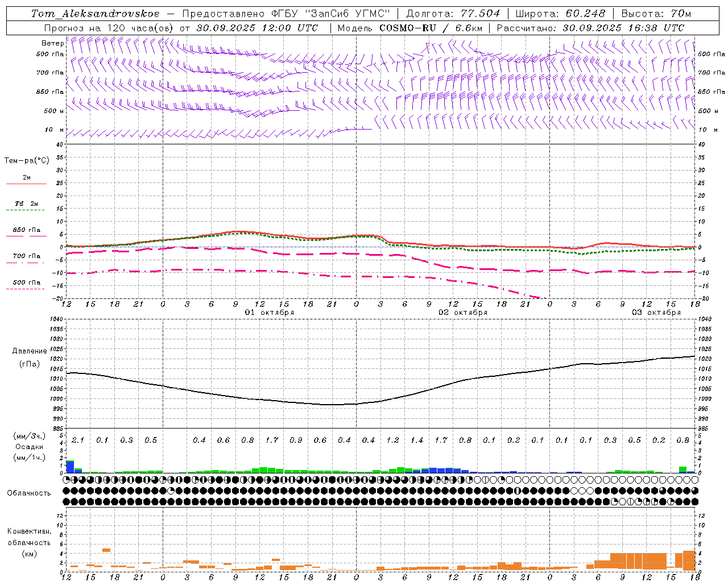Click the forecast start time '30.09.2025 12:00 UTC'
The image size is (728, 582).
(257, 28)
